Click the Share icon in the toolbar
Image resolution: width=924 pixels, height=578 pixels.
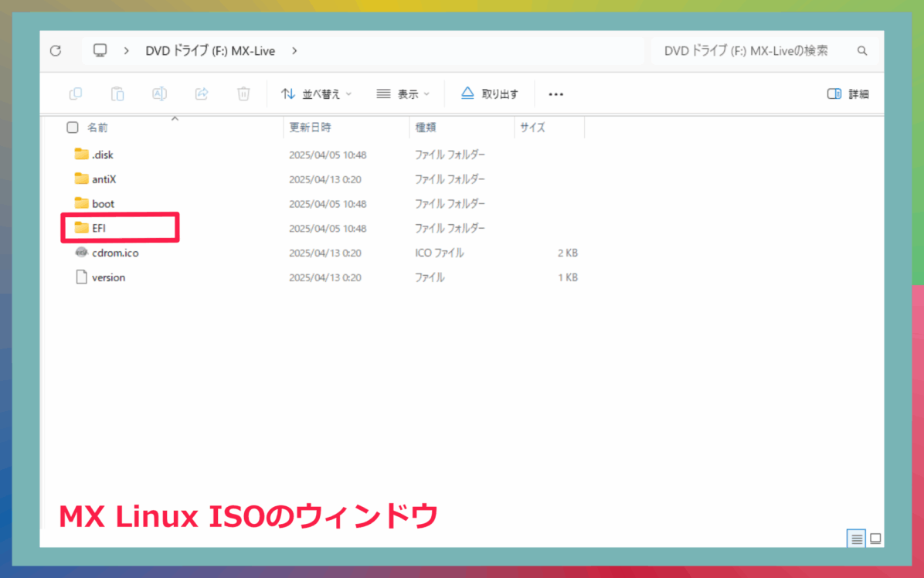point(201,93)
